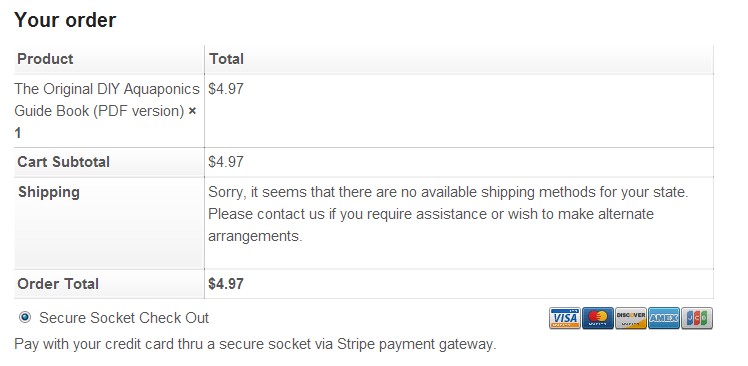Click the quantity × 1 indicator
This screenshot has width=748, height=366.
[x=105, y=122]
